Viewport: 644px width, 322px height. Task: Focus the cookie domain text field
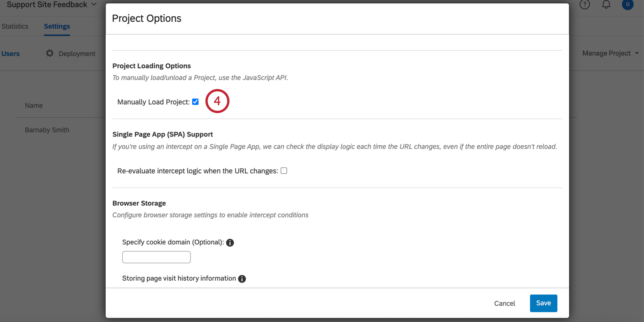coord(156,257)
